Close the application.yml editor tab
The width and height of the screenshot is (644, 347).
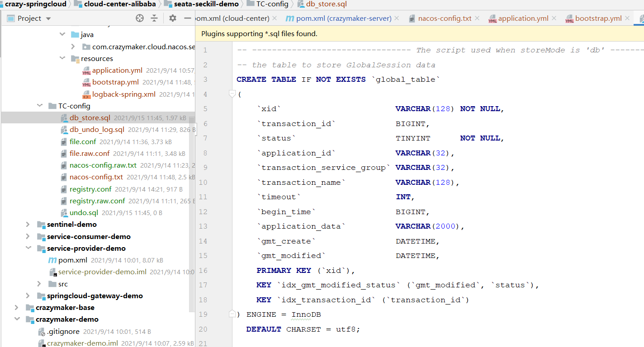(555, 19)
